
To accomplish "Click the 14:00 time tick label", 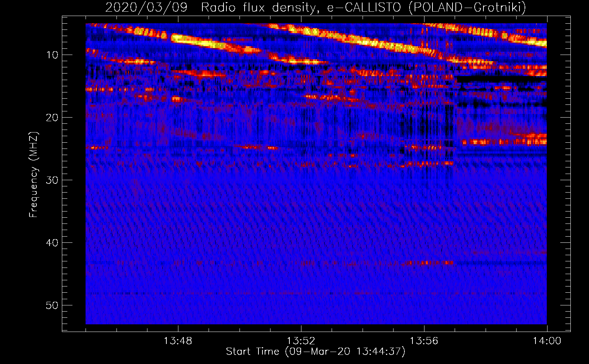I will tap(547, 341).
